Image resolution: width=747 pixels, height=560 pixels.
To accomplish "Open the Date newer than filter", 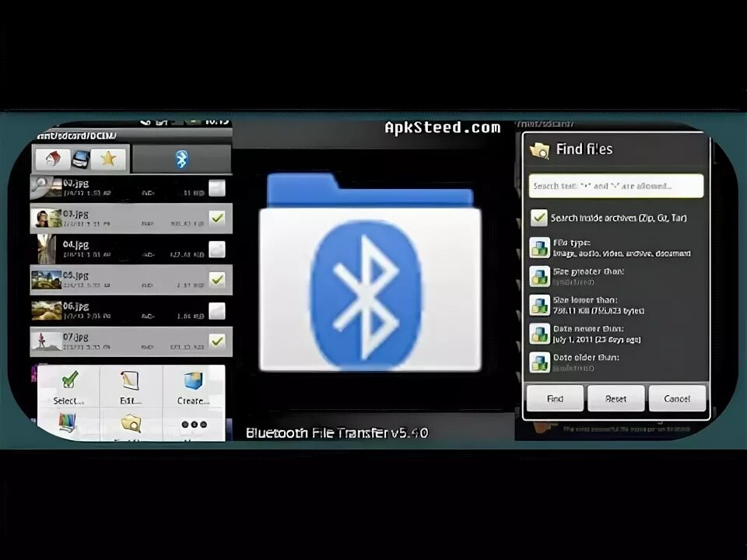I will click(x=616, y=334).
